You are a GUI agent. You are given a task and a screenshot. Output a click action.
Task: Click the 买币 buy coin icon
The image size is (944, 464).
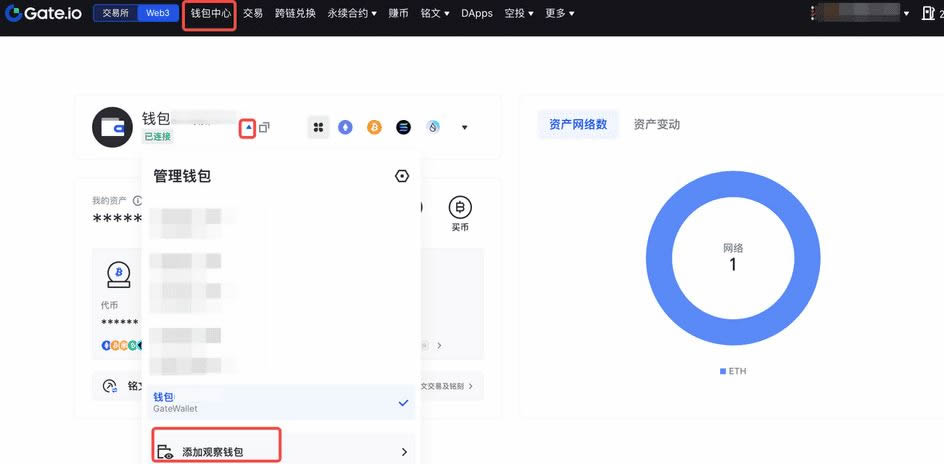click(x=459, y=208)
